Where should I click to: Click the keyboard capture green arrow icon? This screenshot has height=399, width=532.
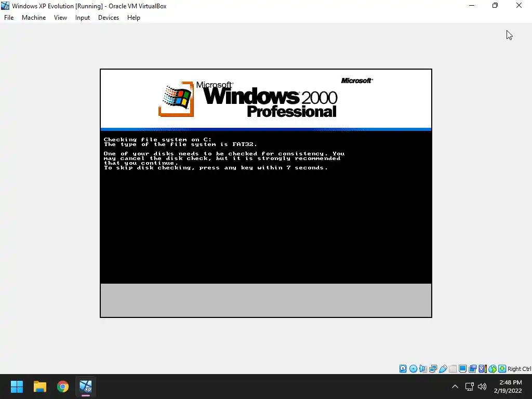point(502,369)
